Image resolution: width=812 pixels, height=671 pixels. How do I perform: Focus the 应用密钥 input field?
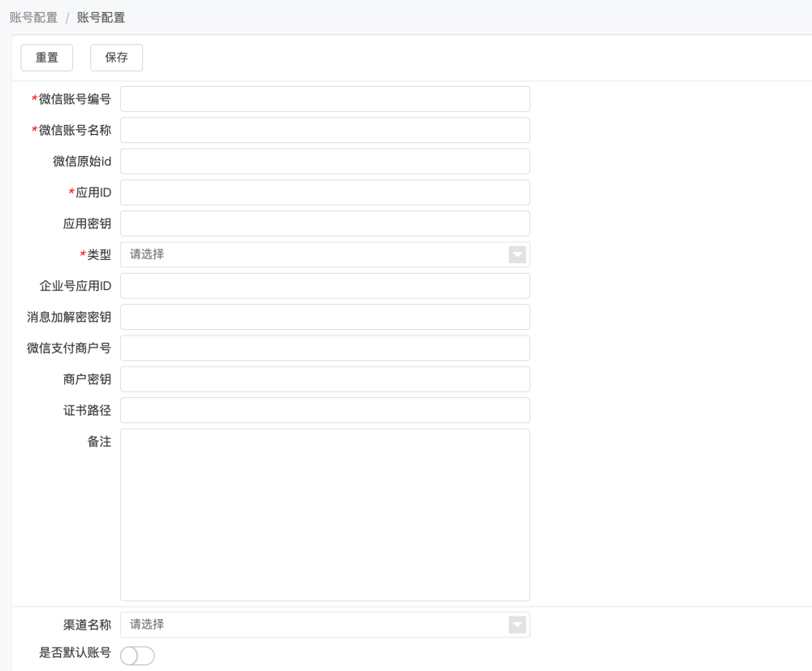pos(326,223)
